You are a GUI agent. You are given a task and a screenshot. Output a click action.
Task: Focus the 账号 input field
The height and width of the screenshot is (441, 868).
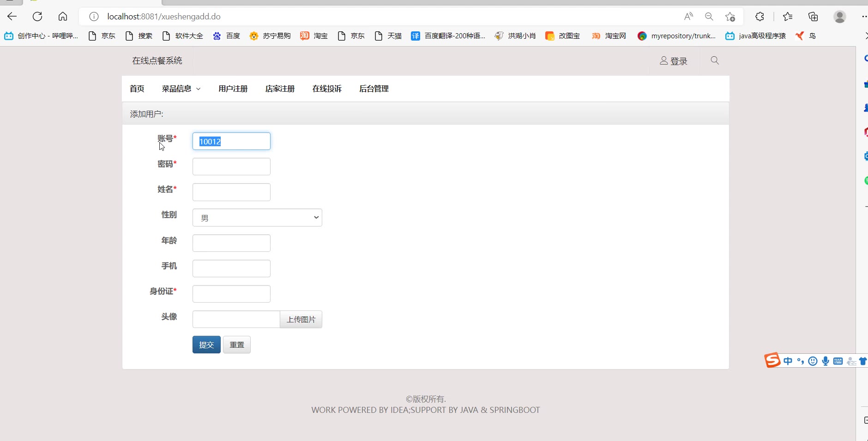click(231, 141)
